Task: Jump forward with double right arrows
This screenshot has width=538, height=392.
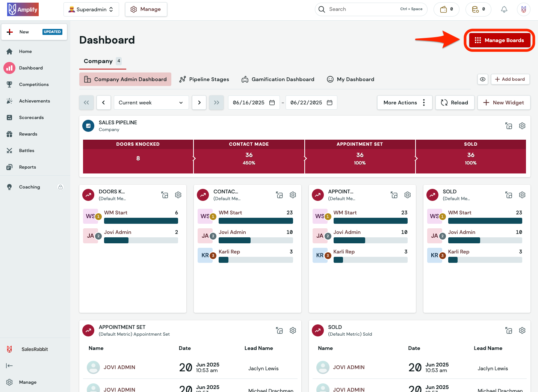Action: point(216,103)
